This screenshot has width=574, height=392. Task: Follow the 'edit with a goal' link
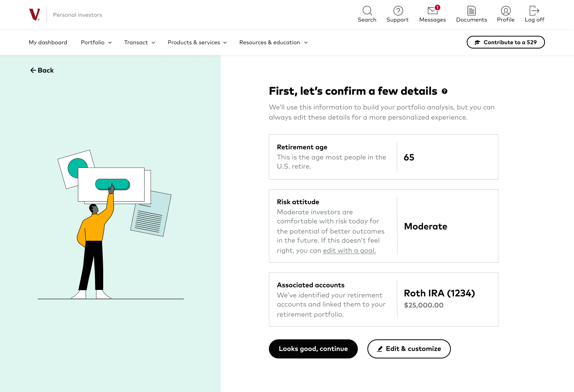pyautogui.click(x=349, y=250)
